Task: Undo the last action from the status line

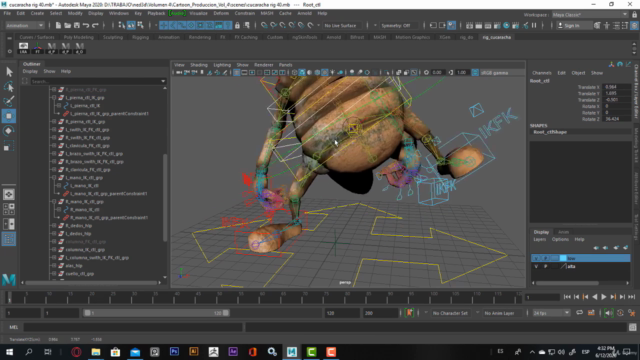Action: coord(86,25)
